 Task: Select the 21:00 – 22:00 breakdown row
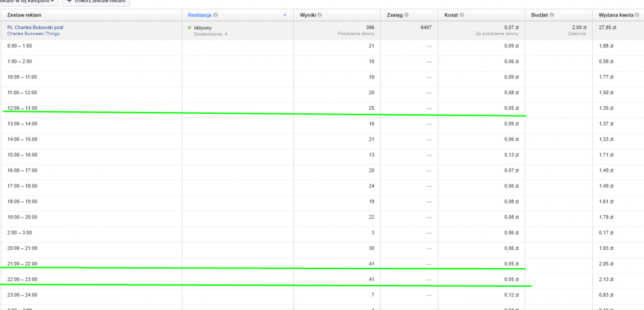(x=22, y=263)
